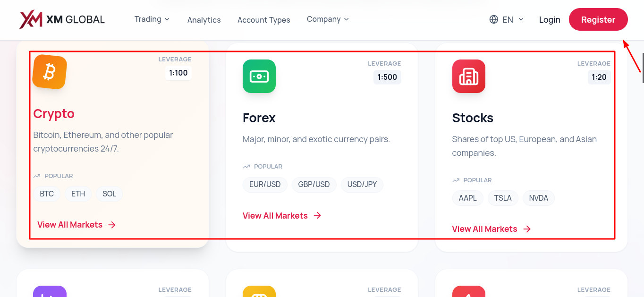Click the Login link
Viewport: 644px width, 297px height.
tap(550, 19)
